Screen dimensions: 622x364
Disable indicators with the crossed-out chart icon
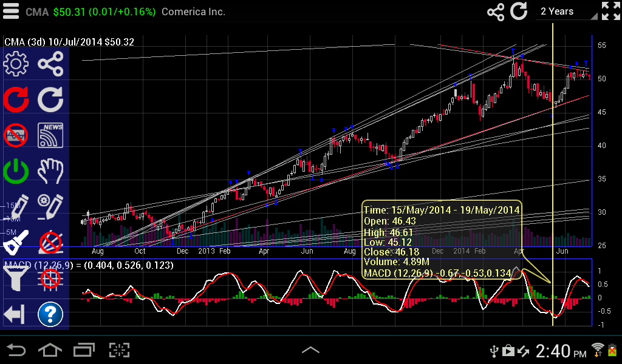coord(16,135)
